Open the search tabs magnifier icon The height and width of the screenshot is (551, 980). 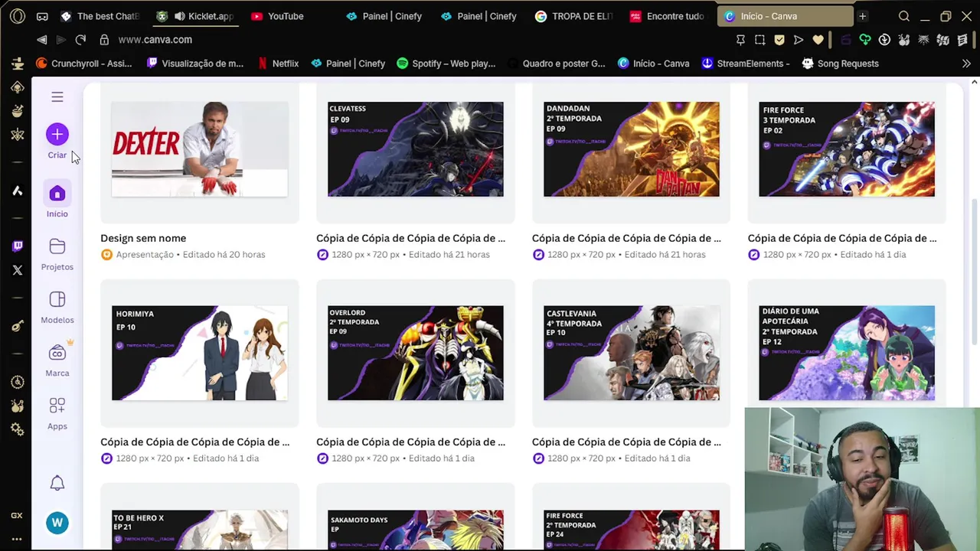click(x=904, y=16)
